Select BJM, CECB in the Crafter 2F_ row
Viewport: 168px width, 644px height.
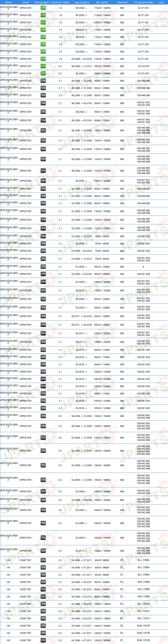pos(144,640)
